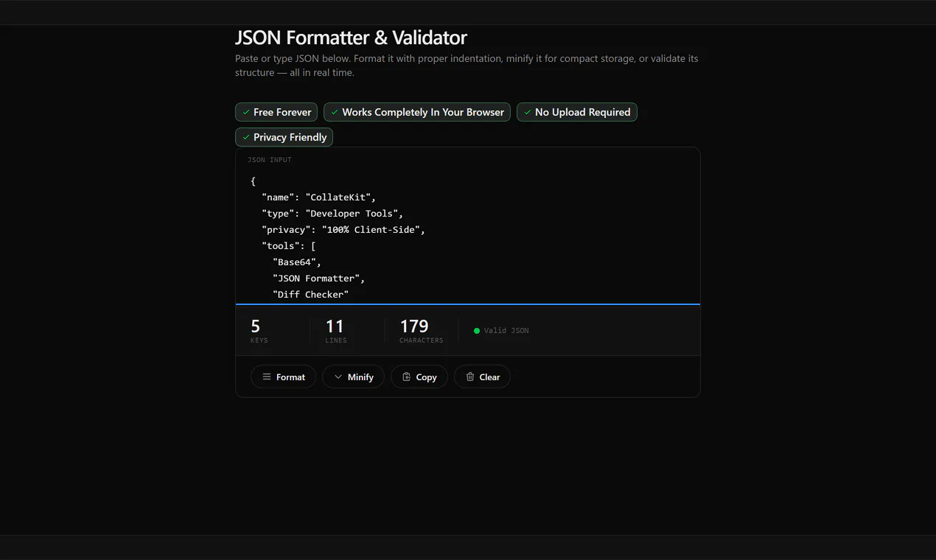
Task: Click the checkmark in Works Completely badge
Action: 335,112
